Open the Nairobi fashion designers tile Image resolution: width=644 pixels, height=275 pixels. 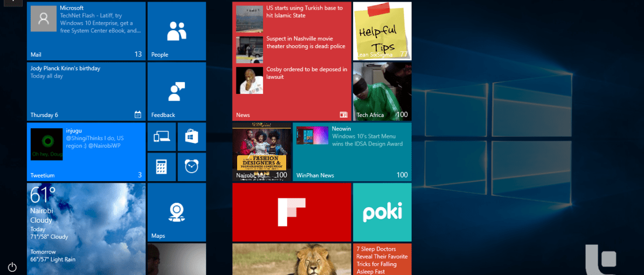click(261, 152)
